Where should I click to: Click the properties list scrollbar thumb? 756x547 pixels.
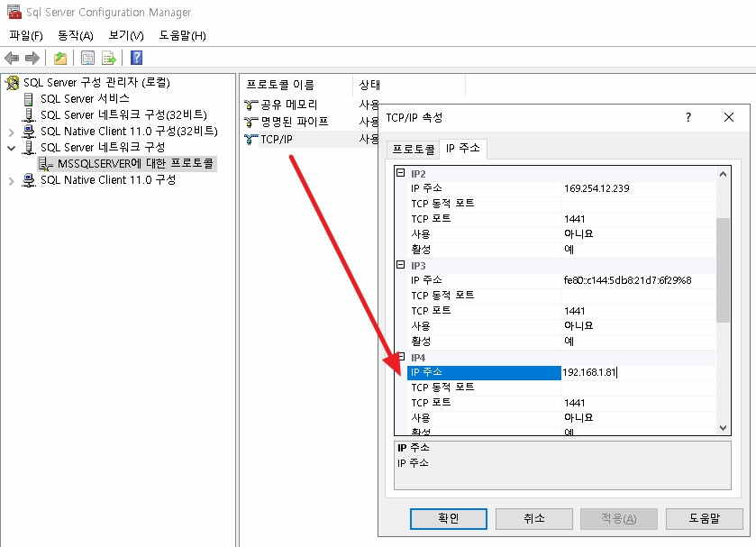pyautogui.click(x=723, y=270)
